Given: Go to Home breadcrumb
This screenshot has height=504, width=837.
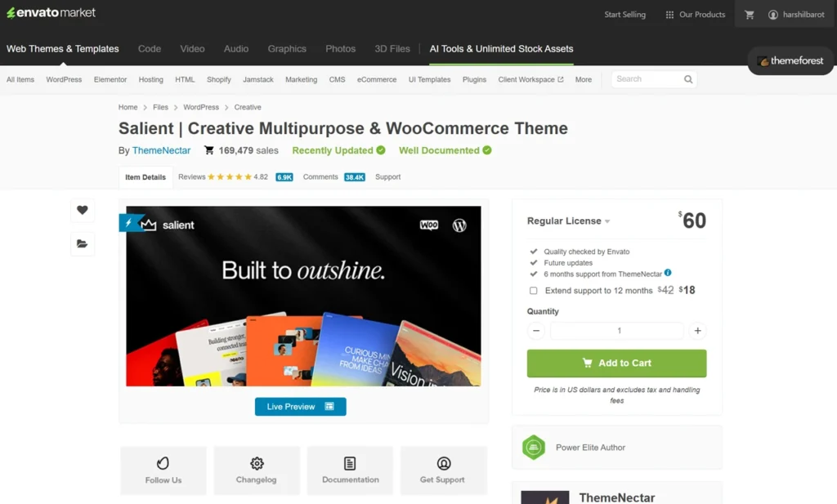Looking at the screenshot, I should click(x=128, y=107).
